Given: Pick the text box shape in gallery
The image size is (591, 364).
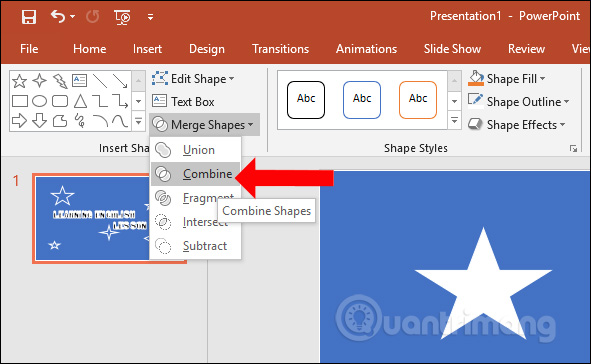Looking at the screenshot, I should coord(80,81).
